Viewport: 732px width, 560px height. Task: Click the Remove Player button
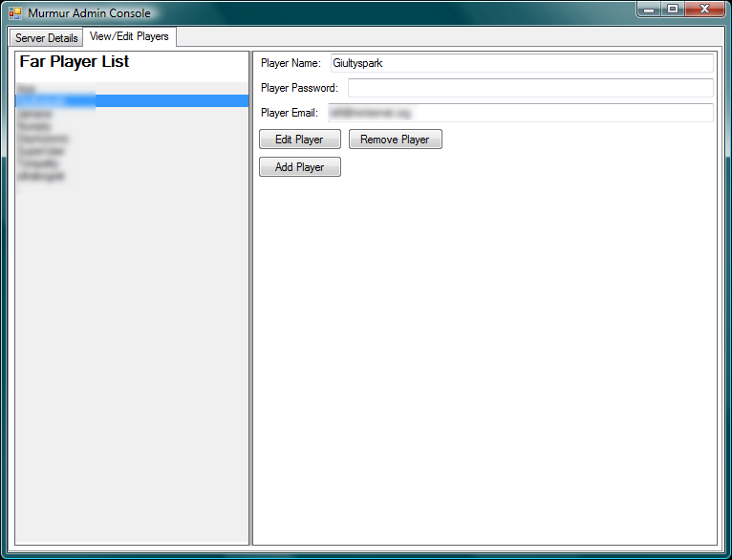(x=395, y=140)
